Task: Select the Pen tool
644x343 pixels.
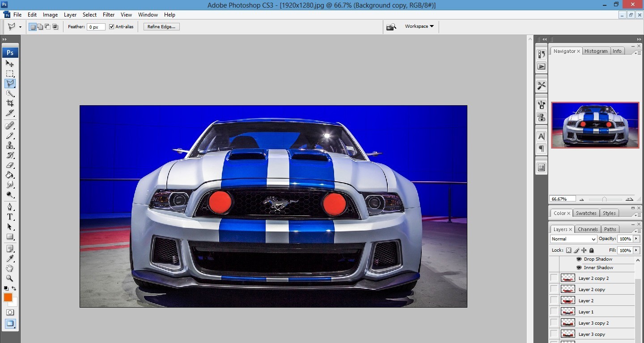Action: click(10, 206)
